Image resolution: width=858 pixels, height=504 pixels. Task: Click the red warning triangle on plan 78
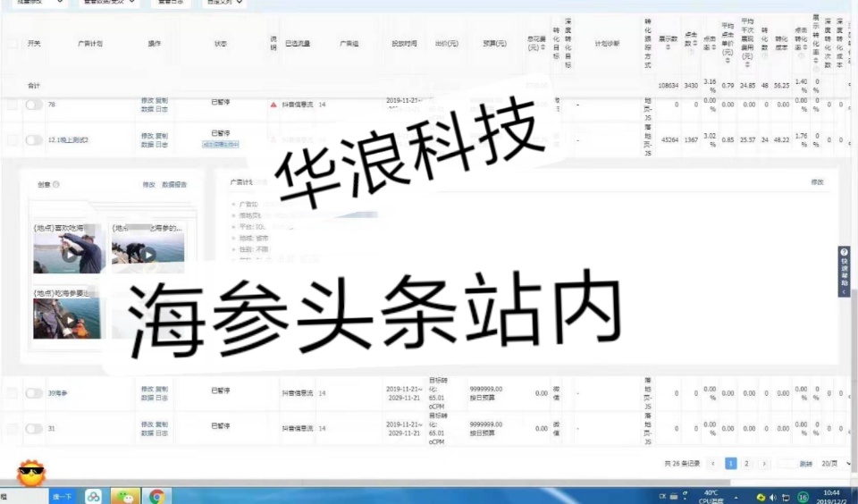pyautogui.click(x=273, y=105)
